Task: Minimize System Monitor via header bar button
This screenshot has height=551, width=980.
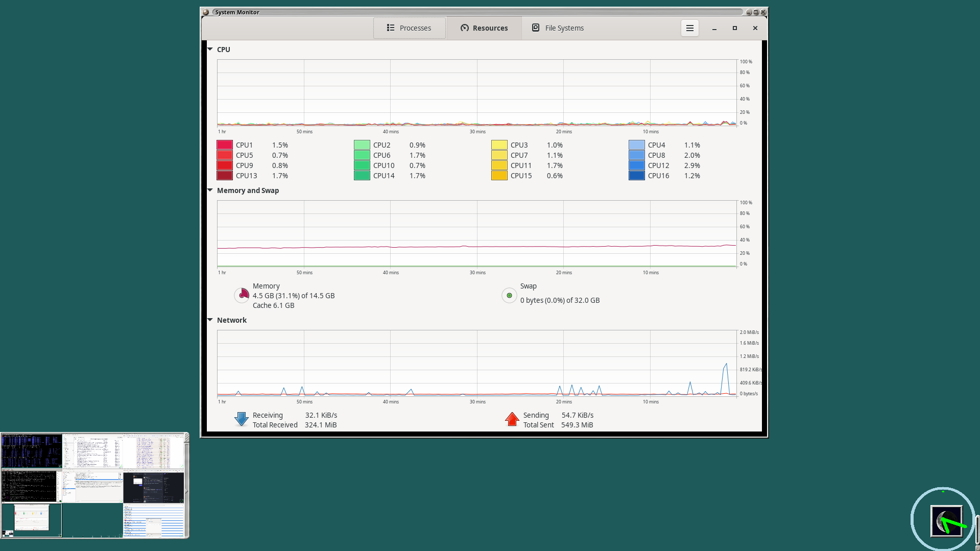Action: click(714, 28)
